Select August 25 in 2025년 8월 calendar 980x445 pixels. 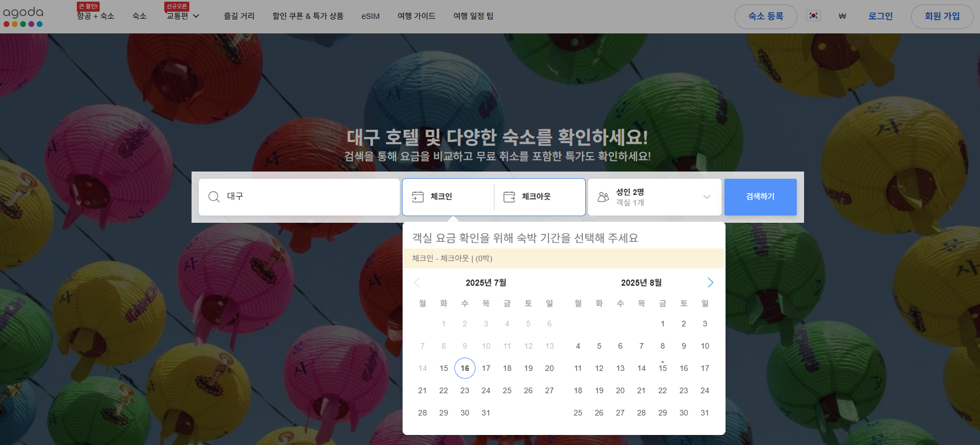coord(578,413)
